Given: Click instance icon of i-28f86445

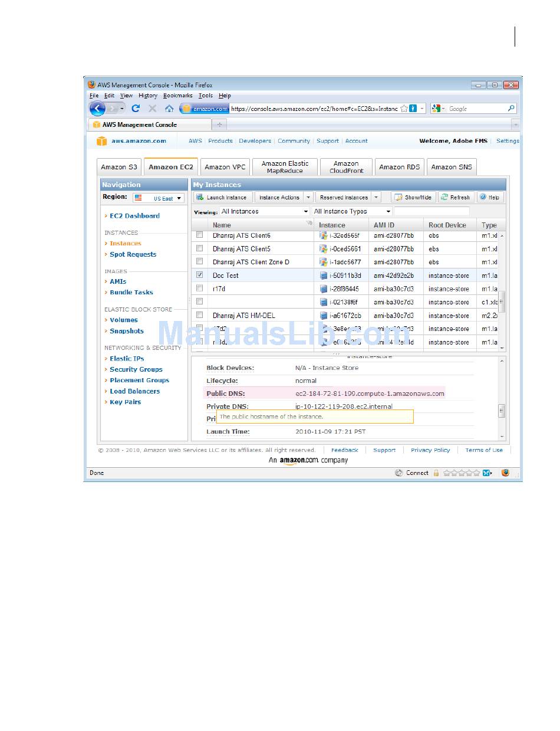Looking at the screenshot, I should (324, 289).
